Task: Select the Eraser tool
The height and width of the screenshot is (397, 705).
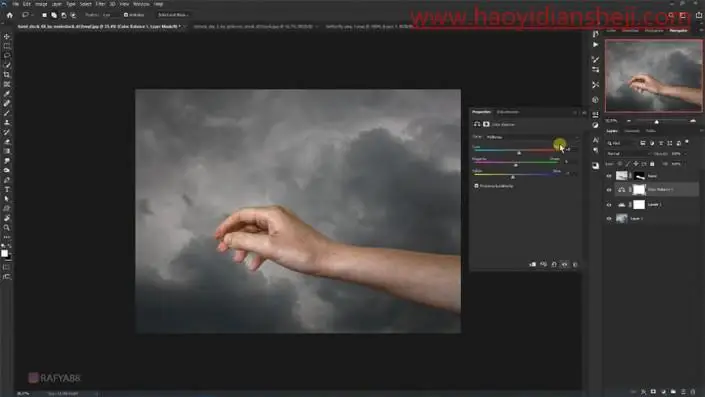Action: [x=7, y=142]
